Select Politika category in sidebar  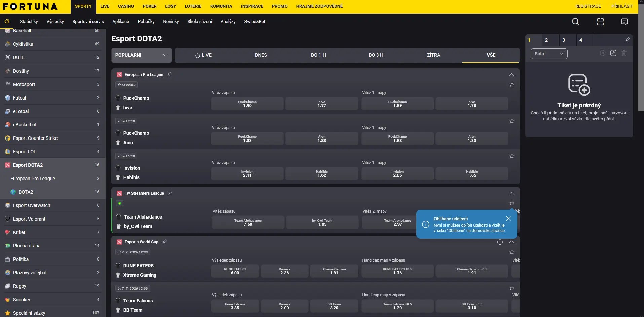[x=53, y=259]
